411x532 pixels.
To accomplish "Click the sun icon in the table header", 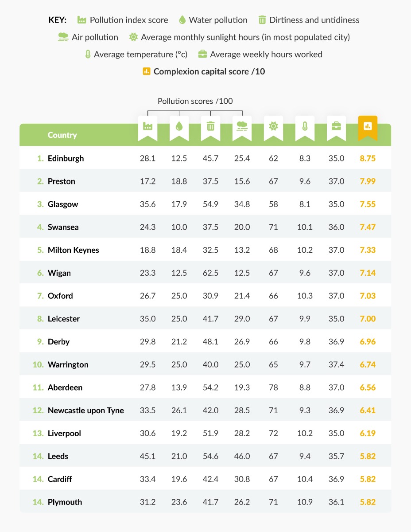I will (x=273, y=126).
